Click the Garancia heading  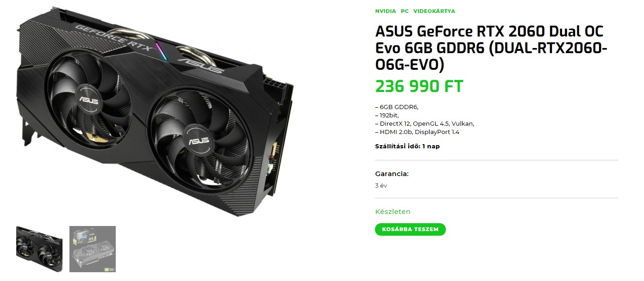[392, 174]
